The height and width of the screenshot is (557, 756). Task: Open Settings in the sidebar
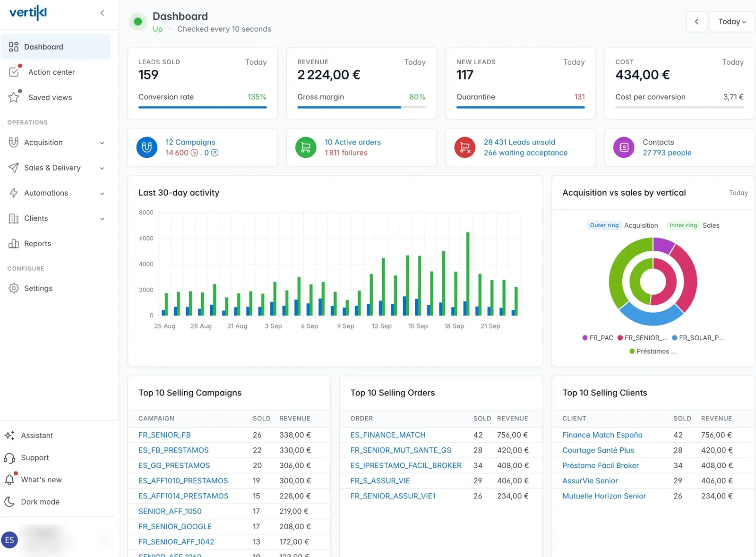56,288
